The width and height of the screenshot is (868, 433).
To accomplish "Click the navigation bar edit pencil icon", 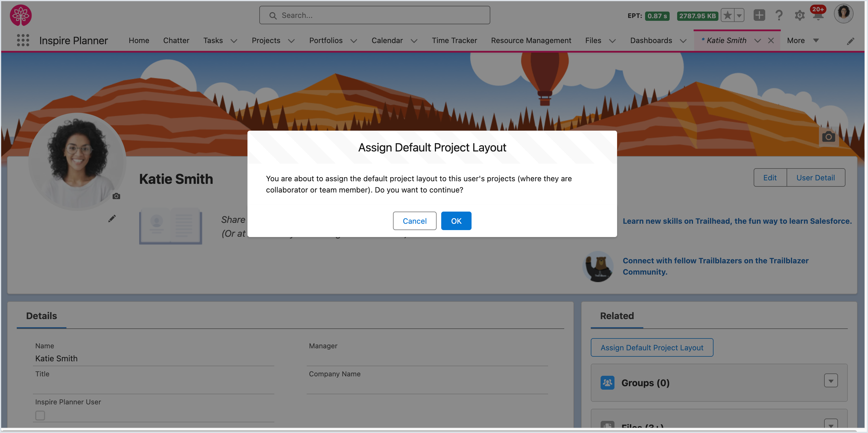I will (x=850, y=41).
